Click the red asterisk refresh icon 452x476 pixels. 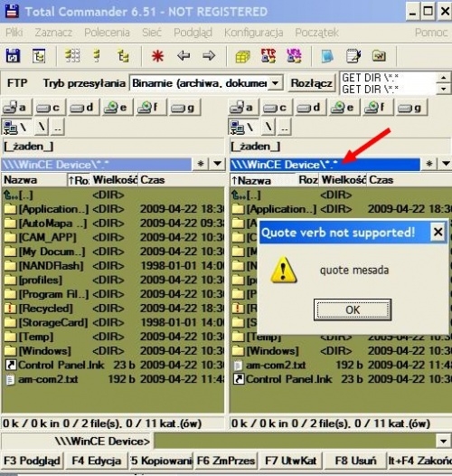tap(157, 56)
